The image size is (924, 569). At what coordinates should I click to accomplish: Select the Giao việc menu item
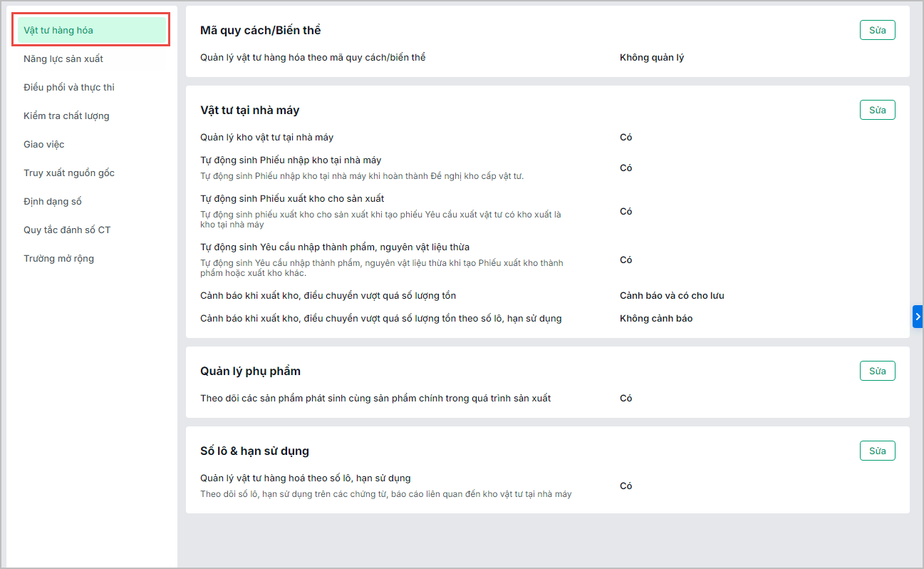coord(44,144)
